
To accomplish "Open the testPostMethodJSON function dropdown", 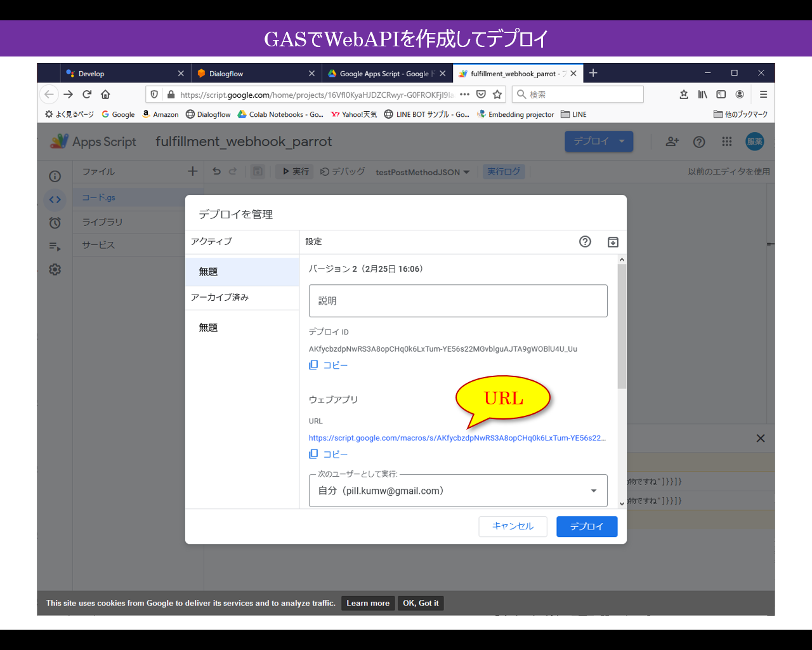I will click(422, 172).
